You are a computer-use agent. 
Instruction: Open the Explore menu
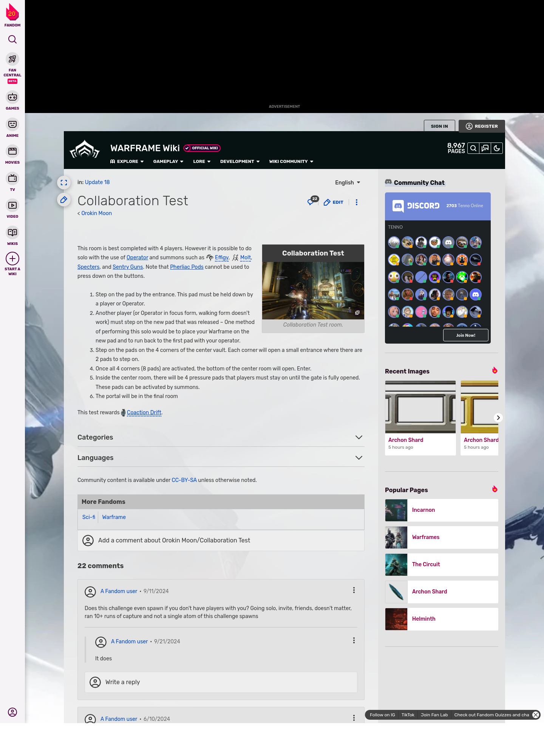[127, 161]
